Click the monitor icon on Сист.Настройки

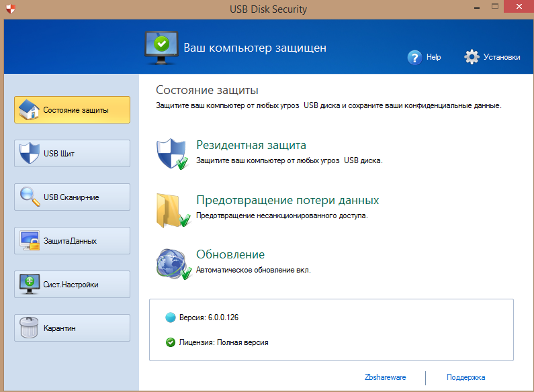pos(30,284)
